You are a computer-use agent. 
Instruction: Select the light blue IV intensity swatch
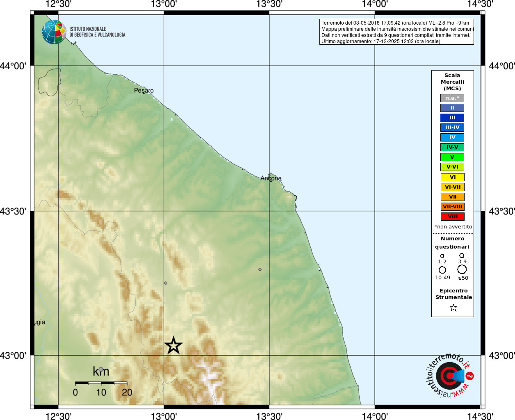tap(452, 137)
